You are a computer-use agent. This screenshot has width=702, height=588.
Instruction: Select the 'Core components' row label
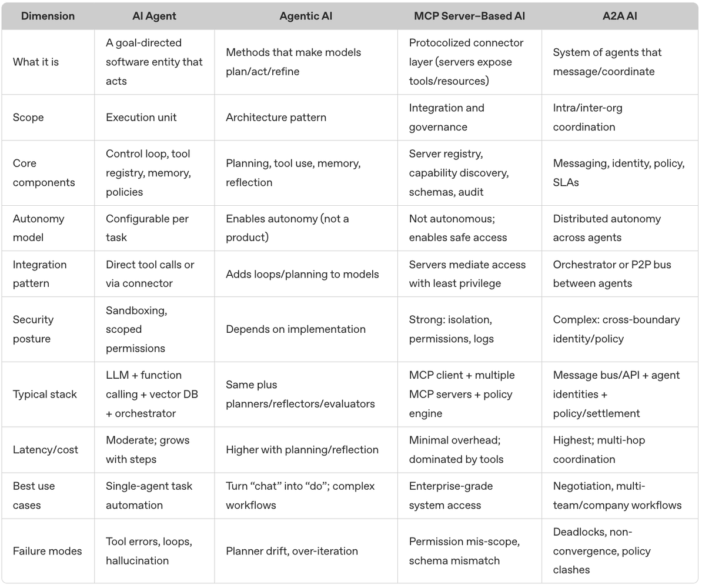pos(44,173)
